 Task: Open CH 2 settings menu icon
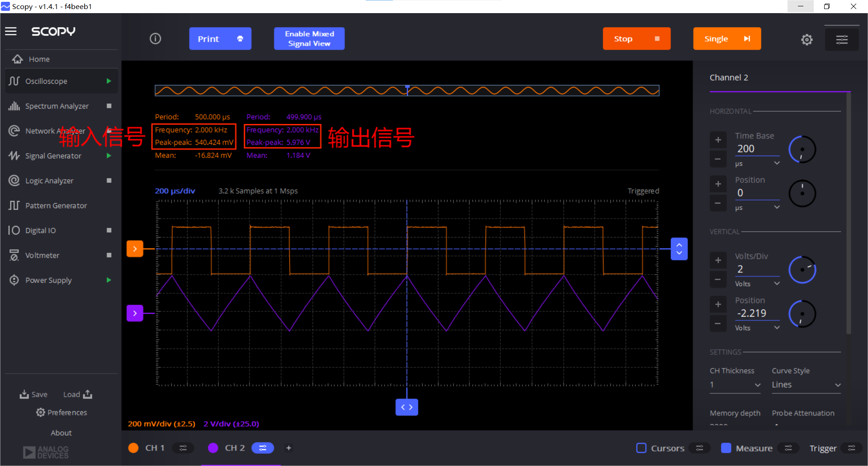pyautogui.click(x=263, y=448)
